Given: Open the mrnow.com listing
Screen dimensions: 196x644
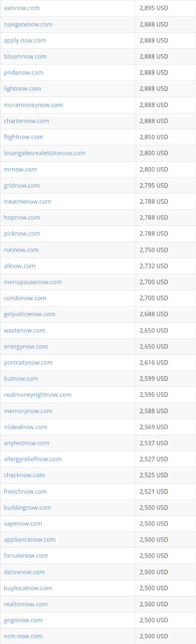Looking at the screenshot, I should (x=20, y=169).
